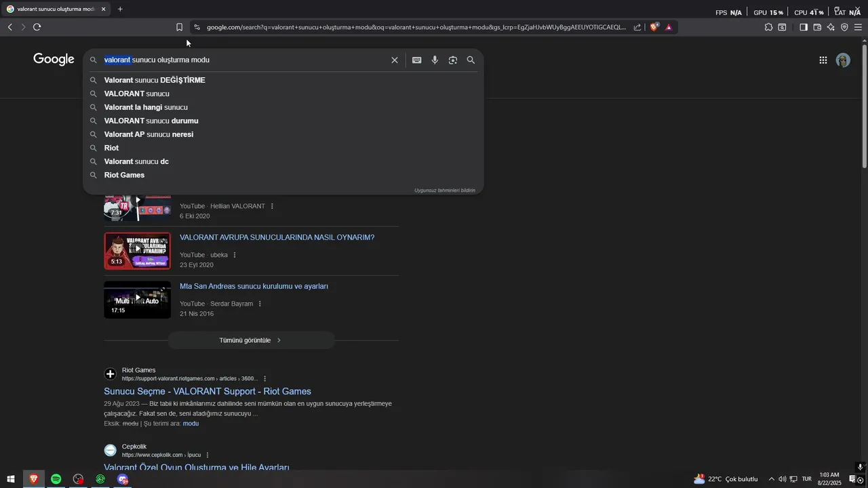The width and height of the screenshot is (868, 488).
Task: Choose suggestion 'Valorant la hangi sunucu'
Action: point(283,107)
